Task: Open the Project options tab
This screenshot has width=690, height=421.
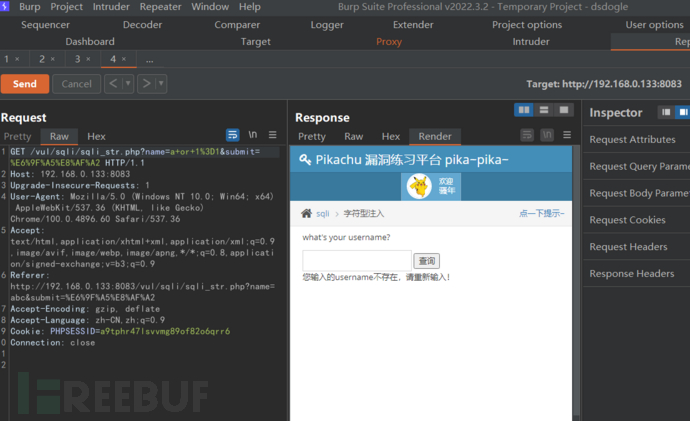Action: [x=527, y=25]
